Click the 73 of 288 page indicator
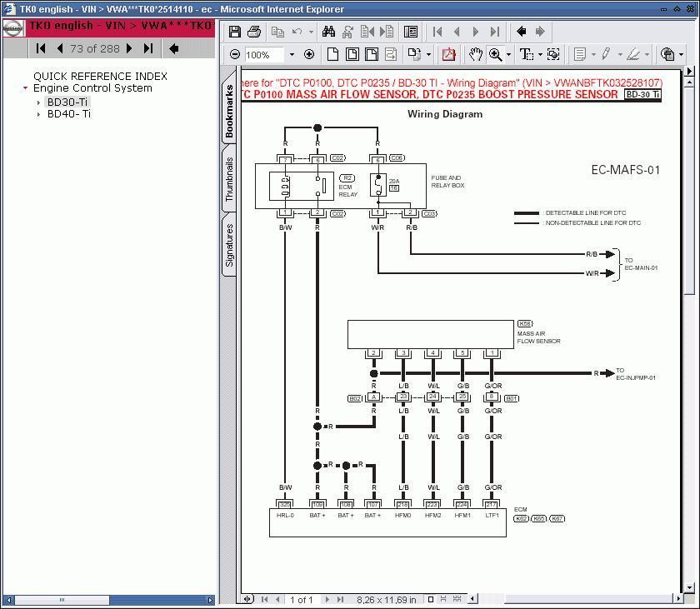The image size is (700, 609). point(95,48)
